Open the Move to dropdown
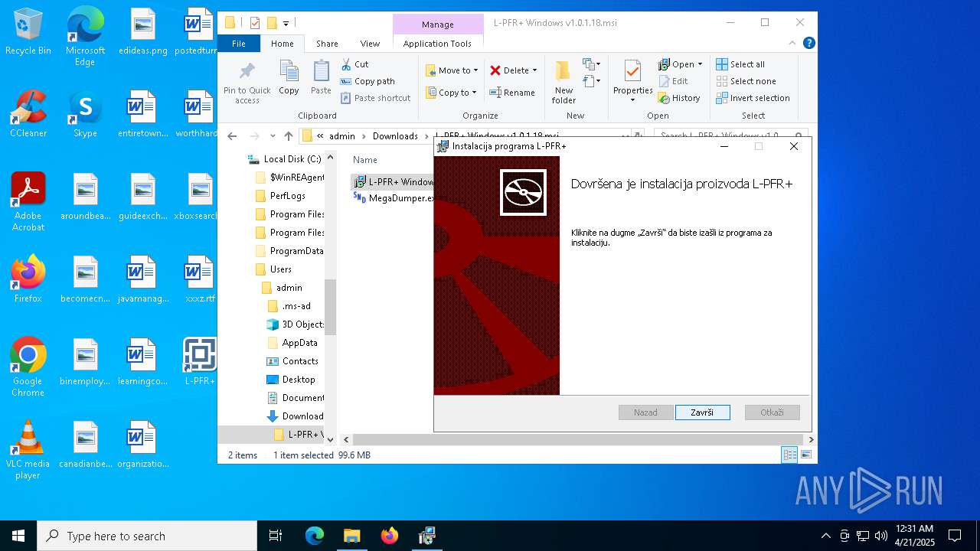The height and width of the screenshot is (551, 980). (x=452, y=70)
